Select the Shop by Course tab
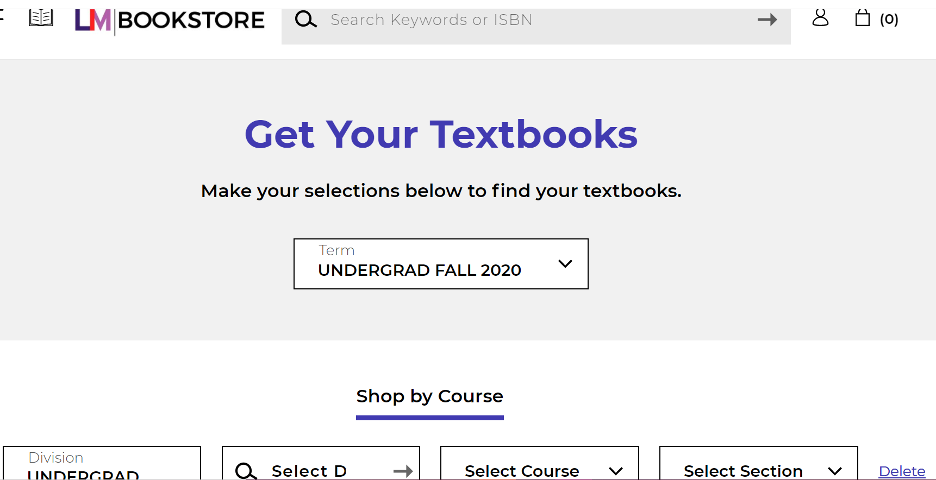 tap(430, 396)
